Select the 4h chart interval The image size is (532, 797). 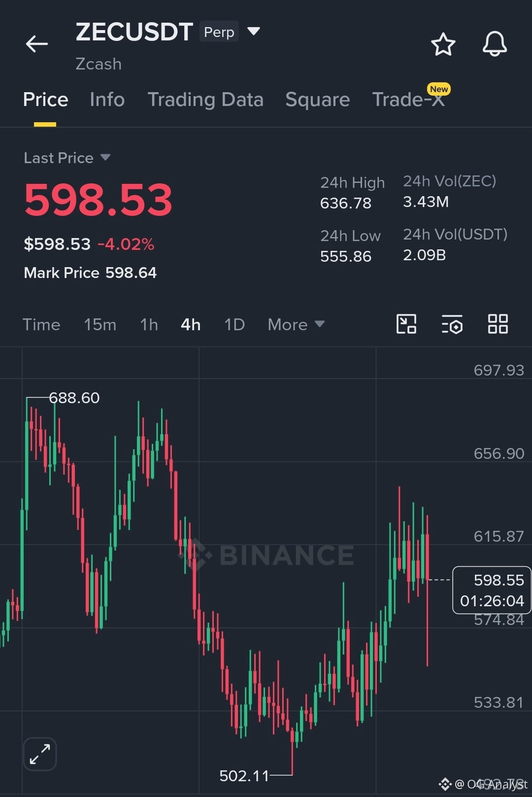pyautogui.click(x=191, y=324)
